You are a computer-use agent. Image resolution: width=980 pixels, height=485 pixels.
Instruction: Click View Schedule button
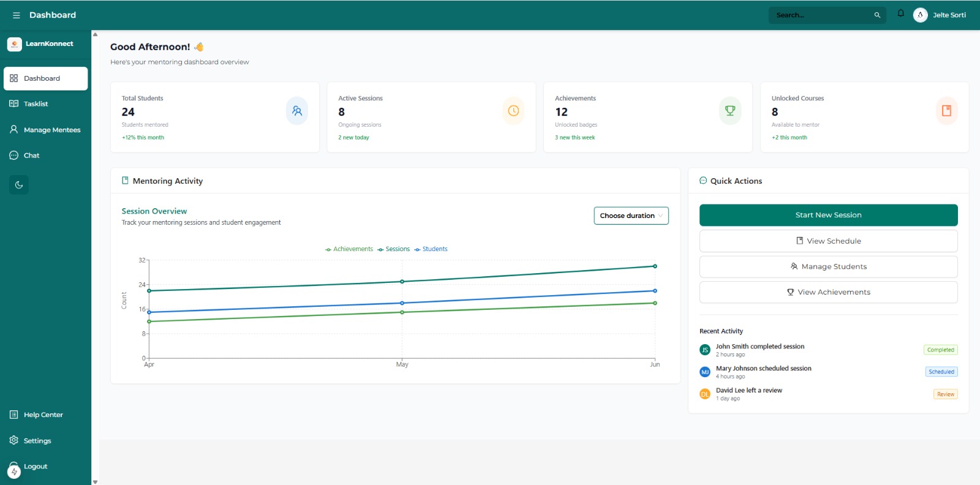828,241
